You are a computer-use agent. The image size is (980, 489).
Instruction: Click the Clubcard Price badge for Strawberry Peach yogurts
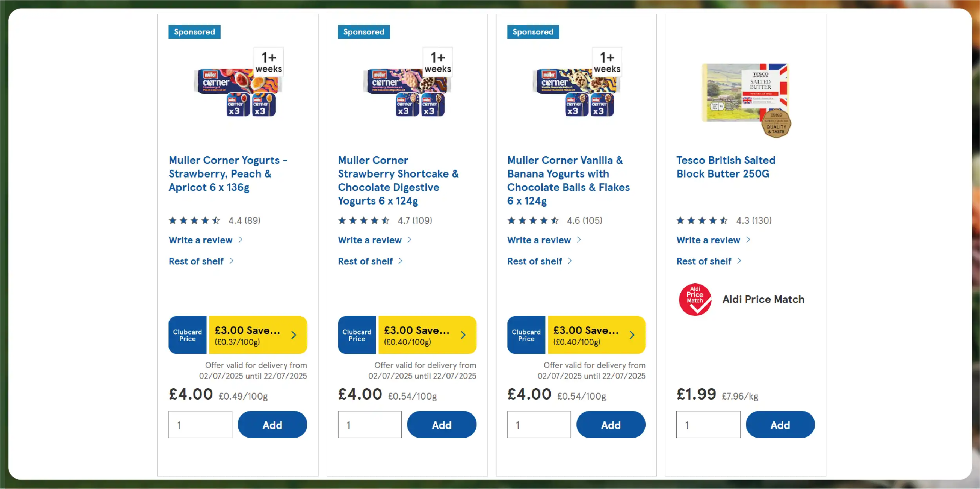click(187, 335)
